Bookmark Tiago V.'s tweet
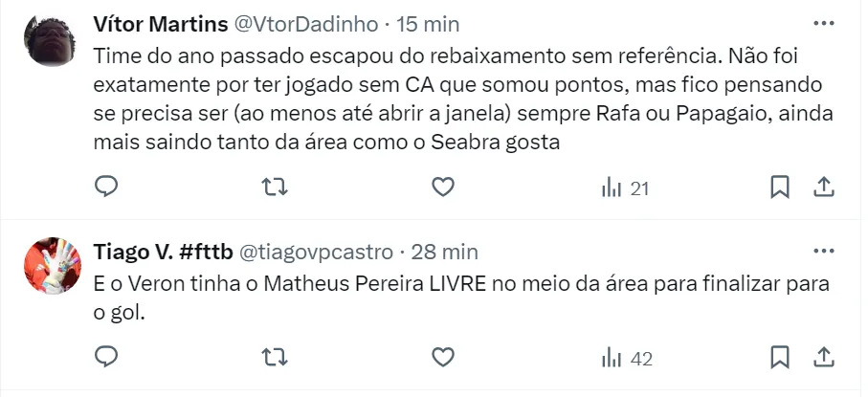 [x=780, y=358]
